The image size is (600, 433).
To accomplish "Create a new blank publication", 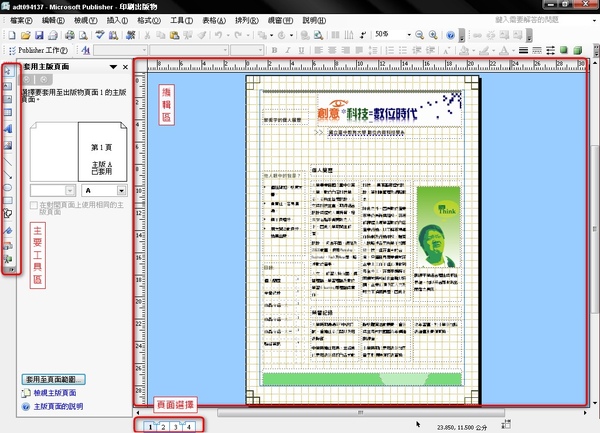I will click(x=12, y=35).
